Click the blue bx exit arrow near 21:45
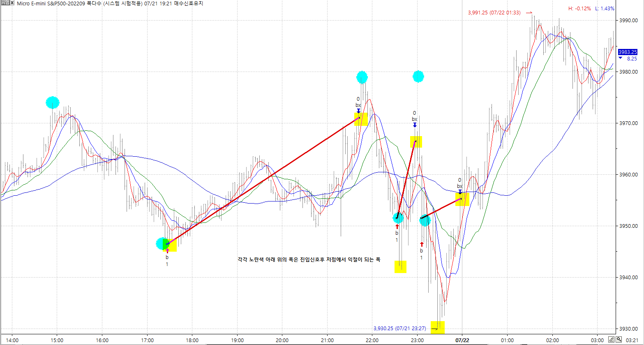Screen dimensions: 644x345 click(x=358, y=111)
